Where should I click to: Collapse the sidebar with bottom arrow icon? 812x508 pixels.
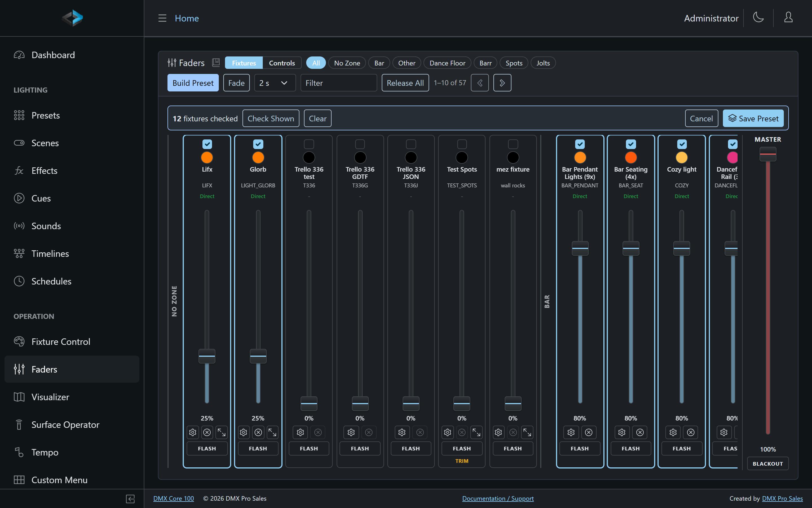tap(131, 499)
